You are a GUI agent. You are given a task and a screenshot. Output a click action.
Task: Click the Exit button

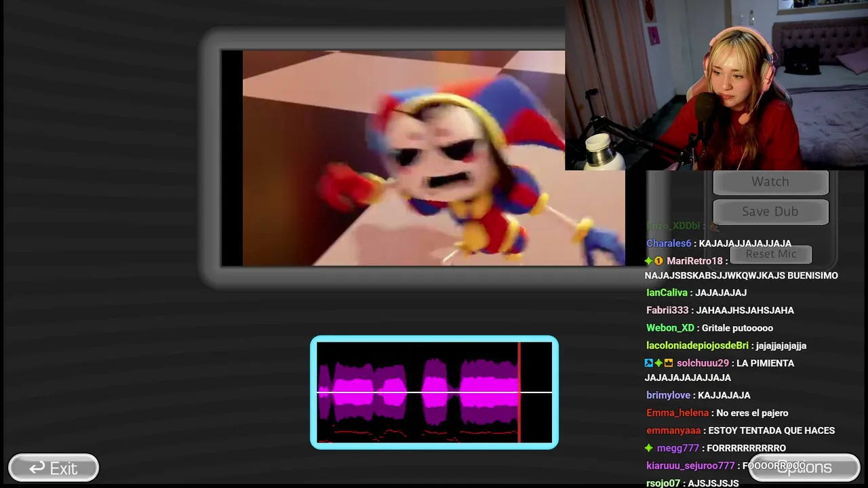pos(54,468)
